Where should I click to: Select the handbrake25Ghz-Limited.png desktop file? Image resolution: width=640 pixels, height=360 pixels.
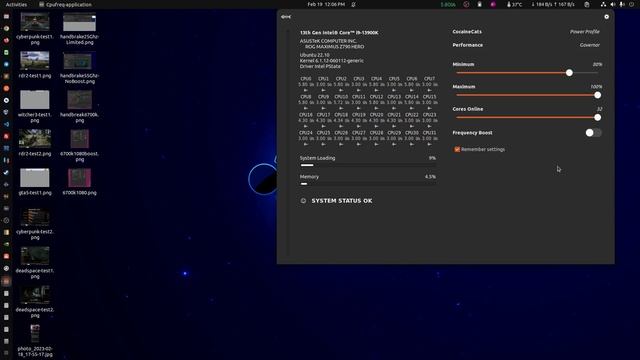[x=80, y=28]
